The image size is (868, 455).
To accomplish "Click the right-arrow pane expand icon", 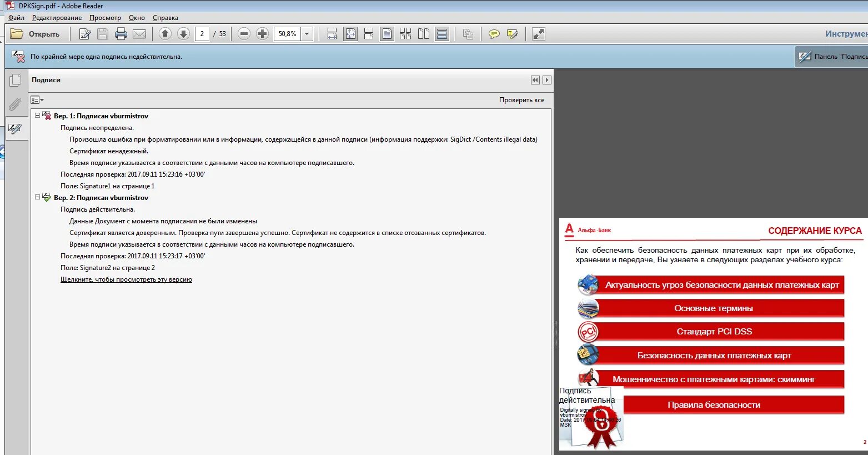I will point(547,80).
